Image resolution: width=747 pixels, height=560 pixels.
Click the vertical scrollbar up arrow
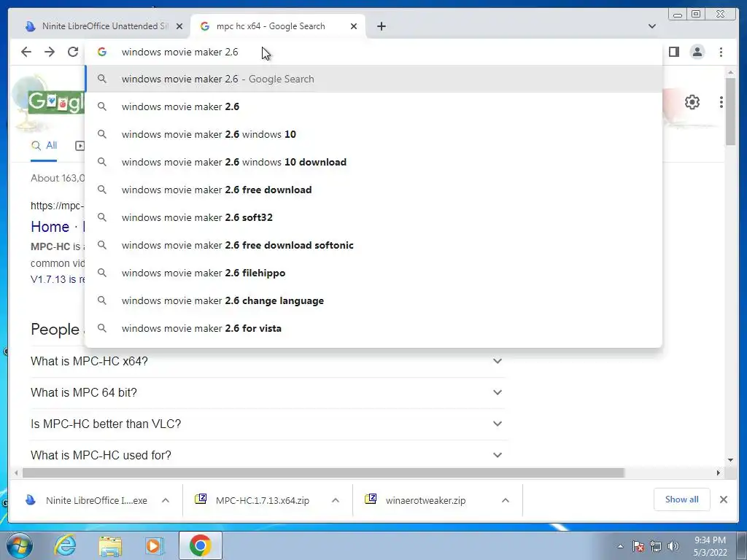click(730, 72)
